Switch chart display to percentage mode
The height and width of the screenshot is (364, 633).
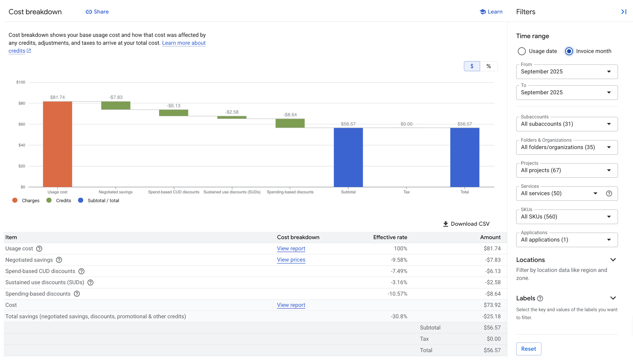(489, 66)
